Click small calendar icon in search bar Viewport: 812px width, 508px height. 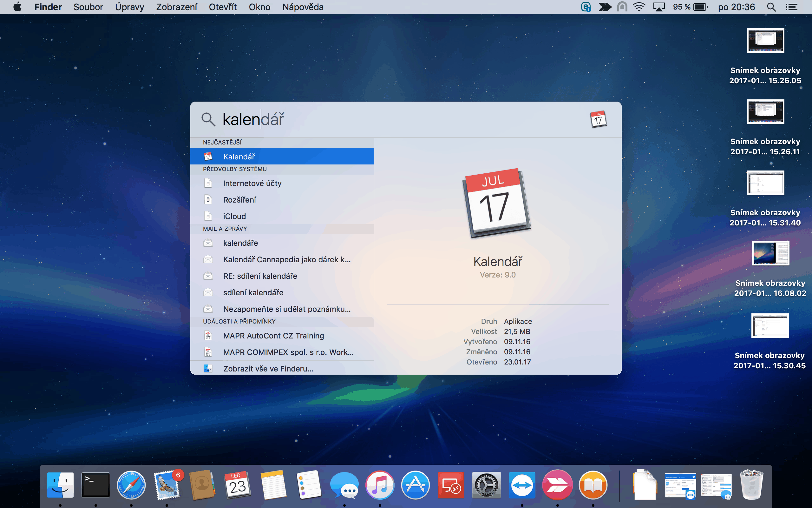tap(598, 119)
